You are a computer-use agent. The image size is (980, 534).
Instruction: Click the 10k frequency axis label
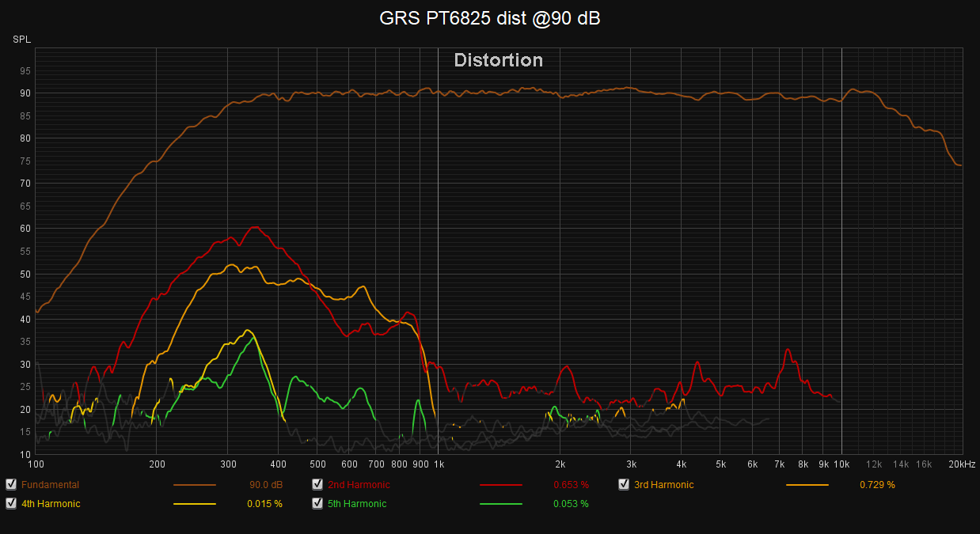tap(841, 464)
